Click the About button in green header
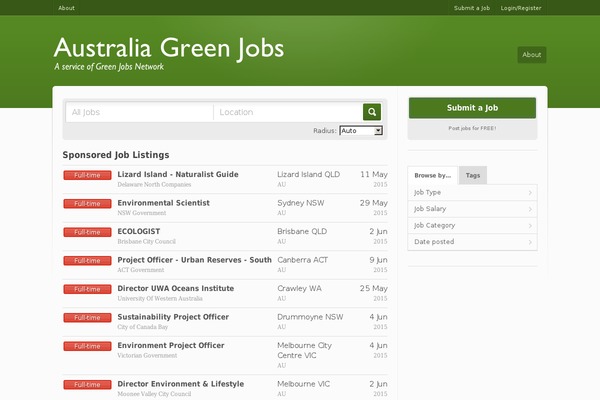Image resolution: width=600 pixels, height=400 pixels. point(532,55)
